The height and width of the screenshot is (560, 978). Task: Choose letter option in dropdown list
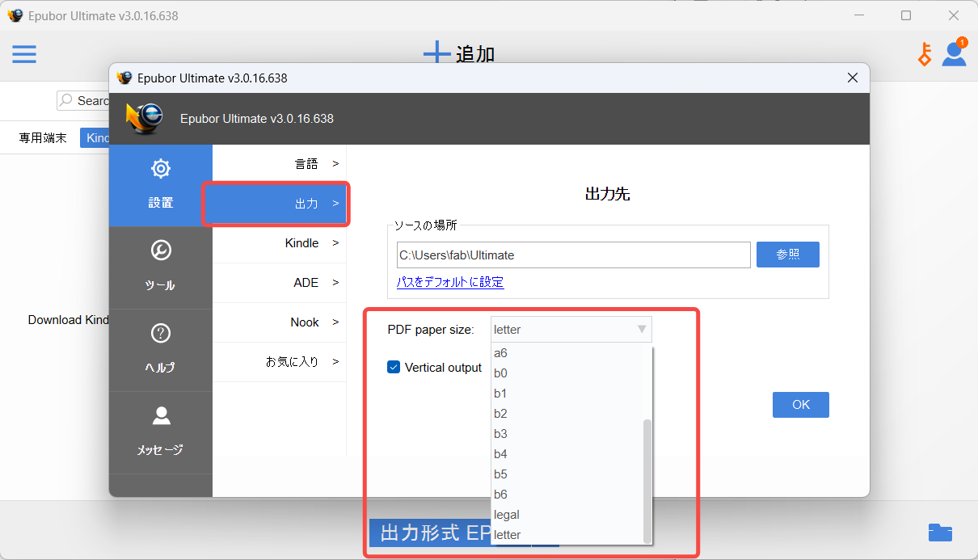coord(567,535)
